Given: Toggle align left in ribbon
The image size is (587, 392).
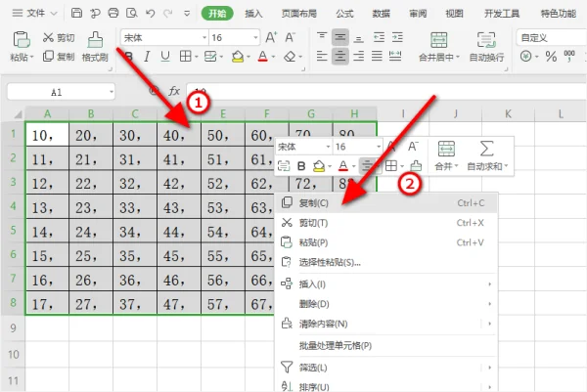Looking at the screenshot, I should tap(322, 57).
